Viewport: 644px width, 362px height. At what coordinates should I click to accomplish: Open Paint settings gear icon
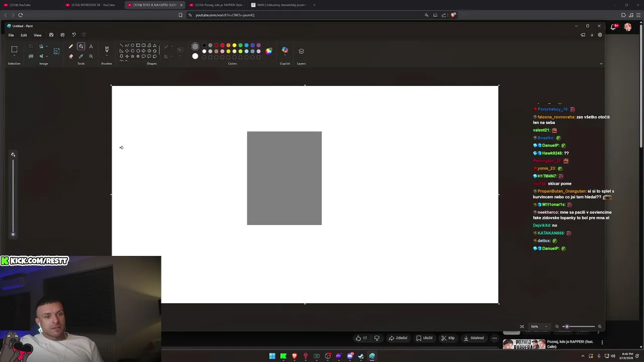[x=600, y=35]
